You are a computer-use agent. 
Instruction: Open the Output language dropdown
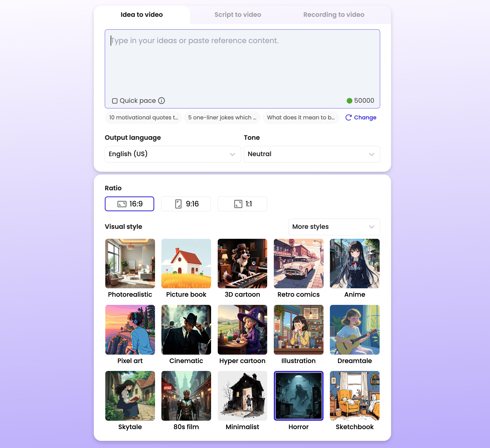pos(173,154)
